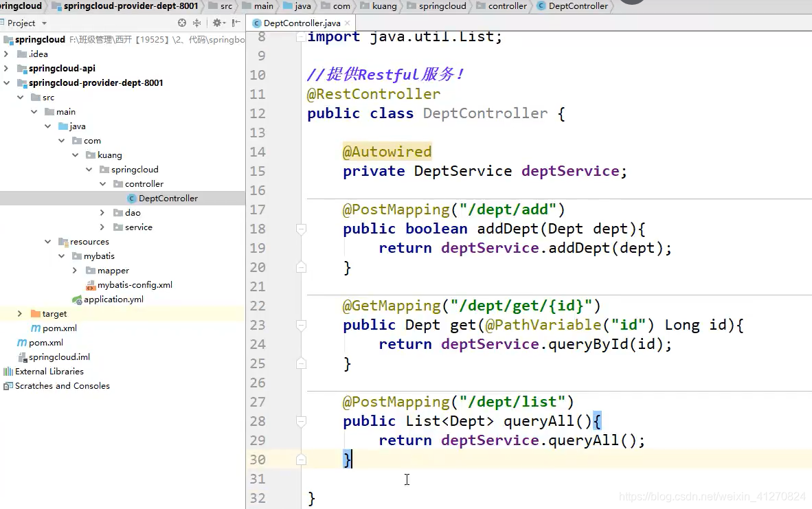Expand the mapper folder
The image size is (812, 509).
click(75, 270)
